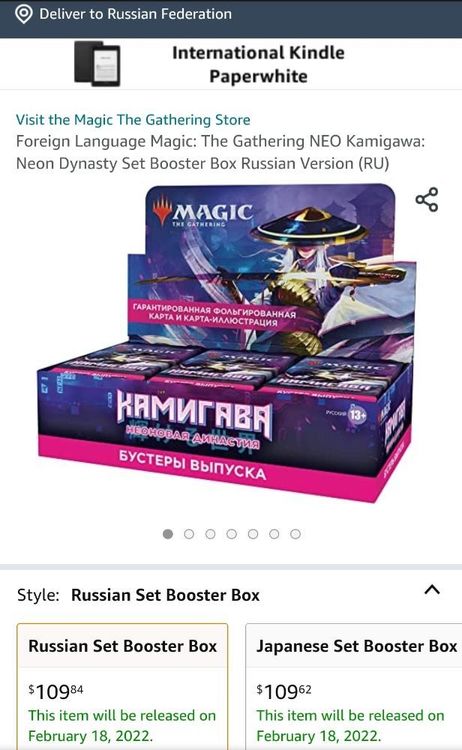Screen dimensions: 462x750
Task: Go to last product image dot
Action: pos(296,534)
